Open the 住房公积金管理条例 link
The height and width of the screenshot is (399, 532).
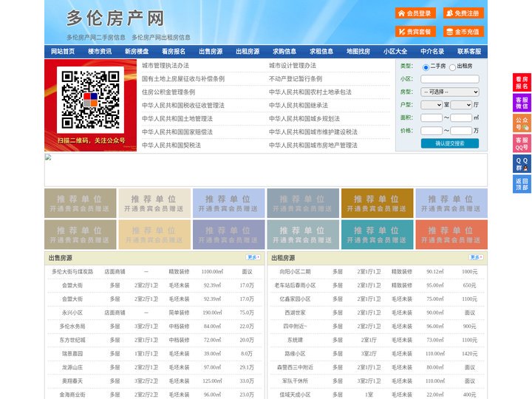[x=168, y=92]
